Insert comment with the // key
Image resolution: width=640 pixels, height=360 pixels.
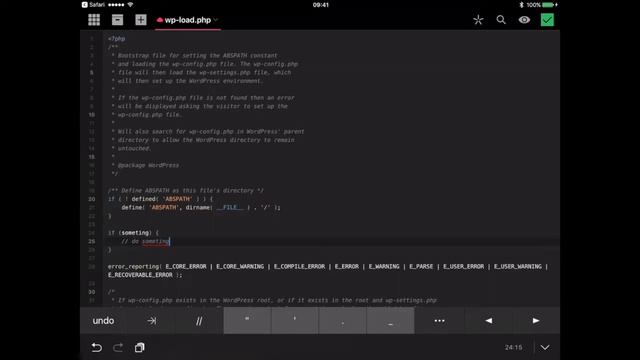click(x=199, y=321)
